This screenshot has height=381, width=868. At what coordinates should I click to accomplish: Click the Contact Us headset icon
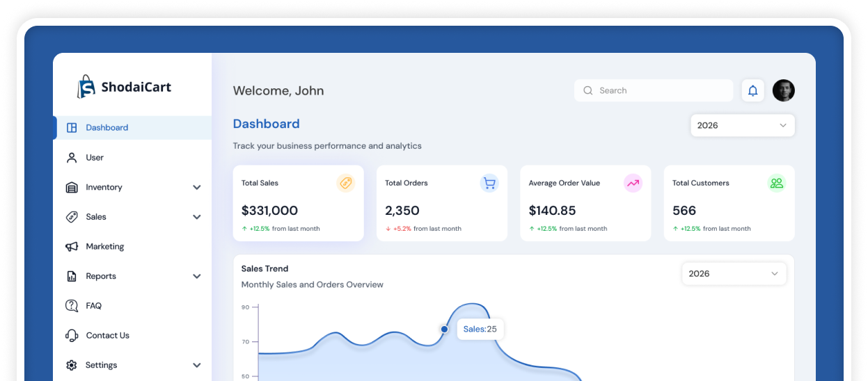click(x=72, y=336)
